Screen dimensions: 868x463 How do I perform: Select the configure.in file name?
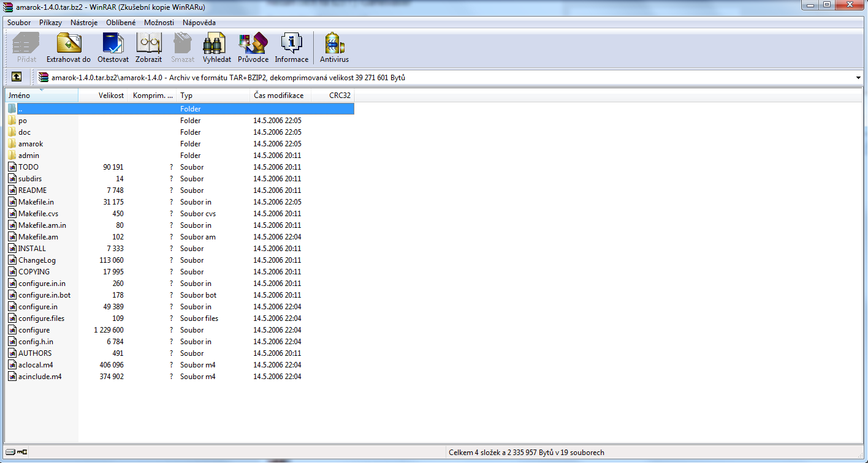click(x=38, y=307)
